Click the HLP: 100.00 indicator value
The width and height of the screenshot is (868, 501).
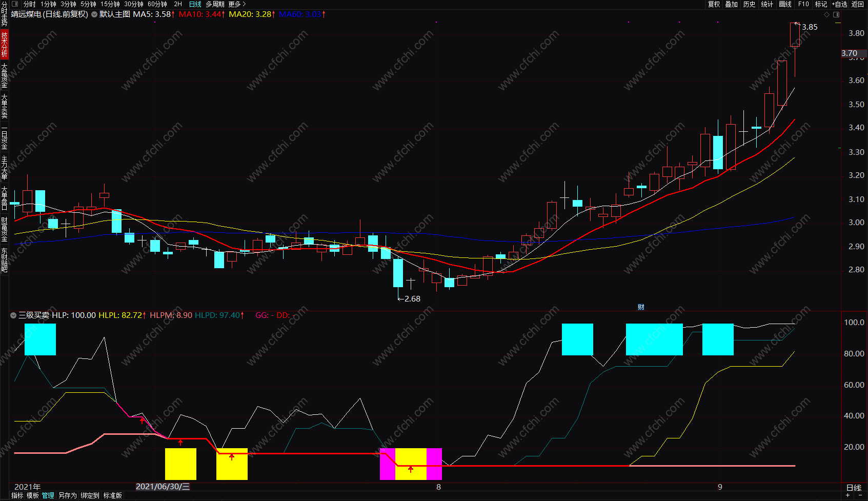[x=74, y=315]
